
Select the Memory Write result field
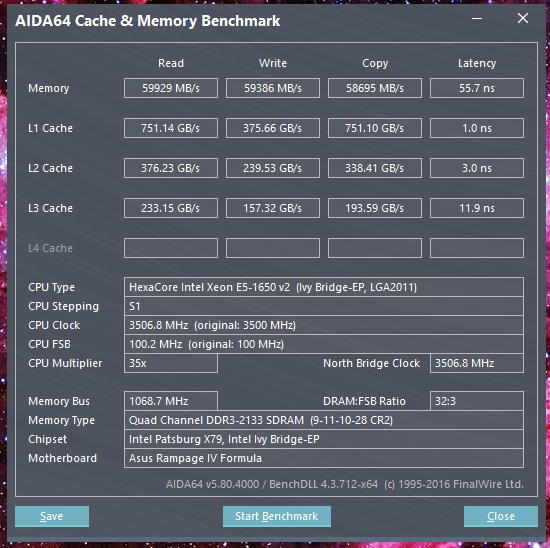click(x=273, y=88)
